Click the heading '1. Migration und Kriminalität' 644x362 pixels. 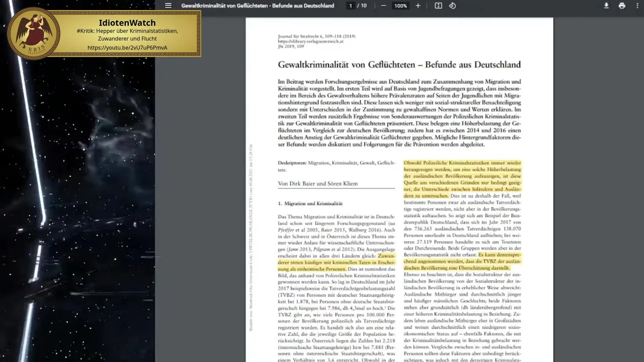pyautogui.click(x=310, y=204)
